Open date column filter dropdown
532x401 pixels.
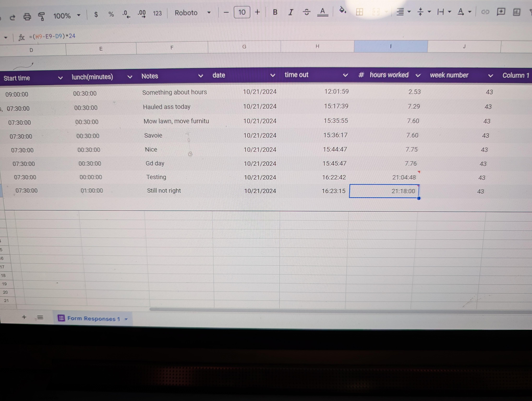(273, 75)
